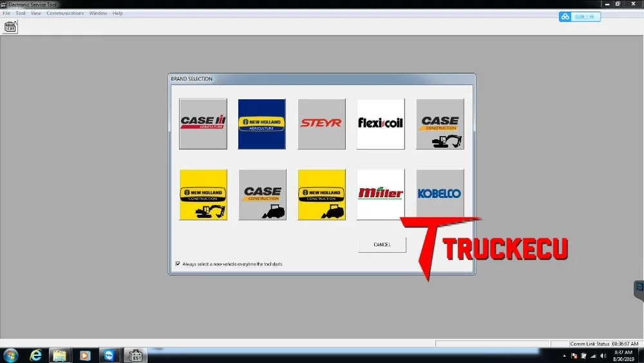
Task: Click the Comm Link Status status bar label
Action: pos(589,344)
